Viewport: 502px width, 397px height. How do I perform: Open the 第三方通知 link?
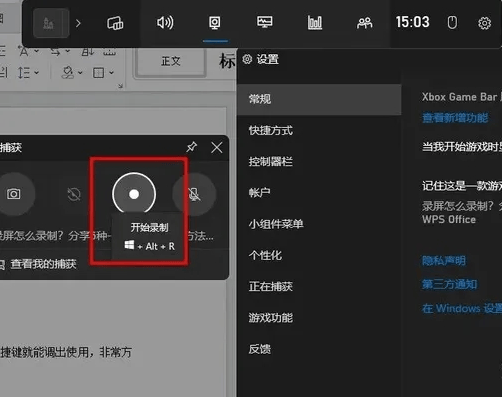[x=449, y=284]
